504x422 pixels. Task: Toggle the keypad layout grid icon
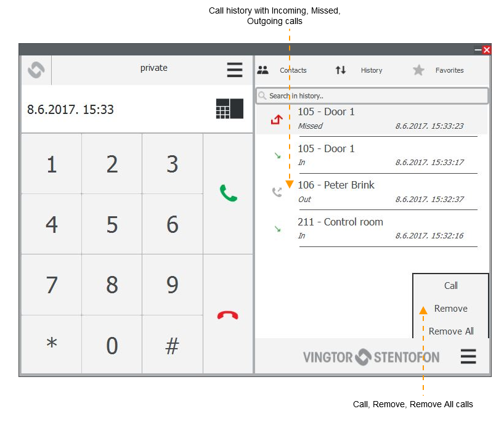[x=229, y=108]
